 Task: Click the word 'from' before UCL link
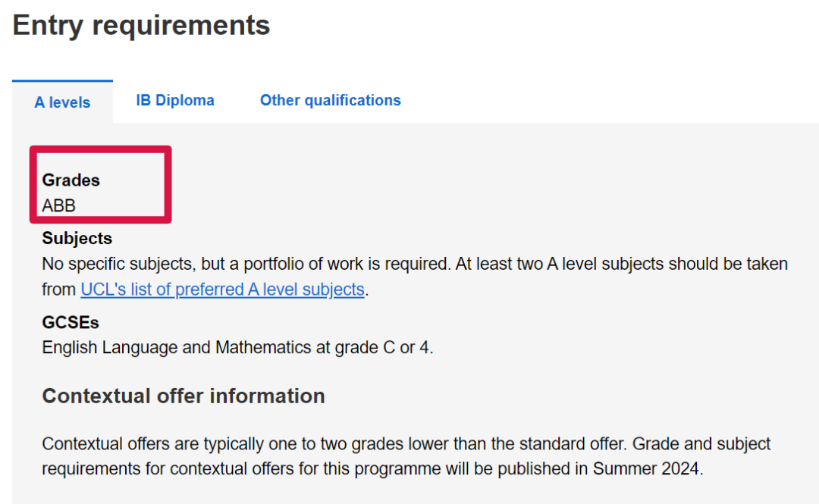58,290
